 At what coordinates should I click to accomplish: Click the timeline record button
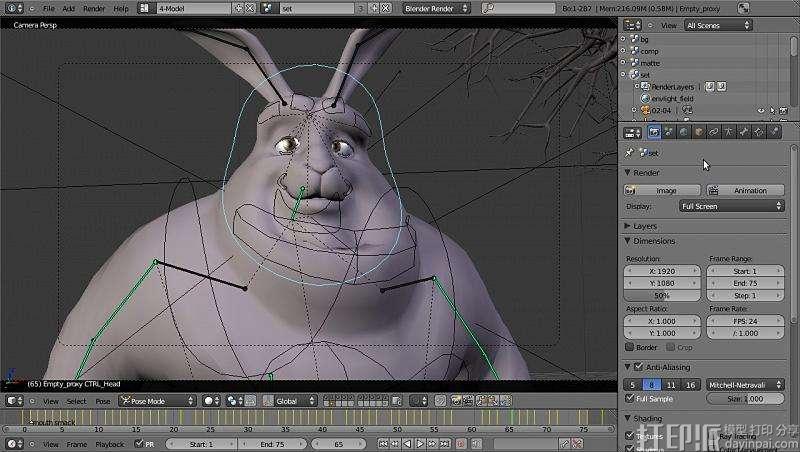click(460, 444)
